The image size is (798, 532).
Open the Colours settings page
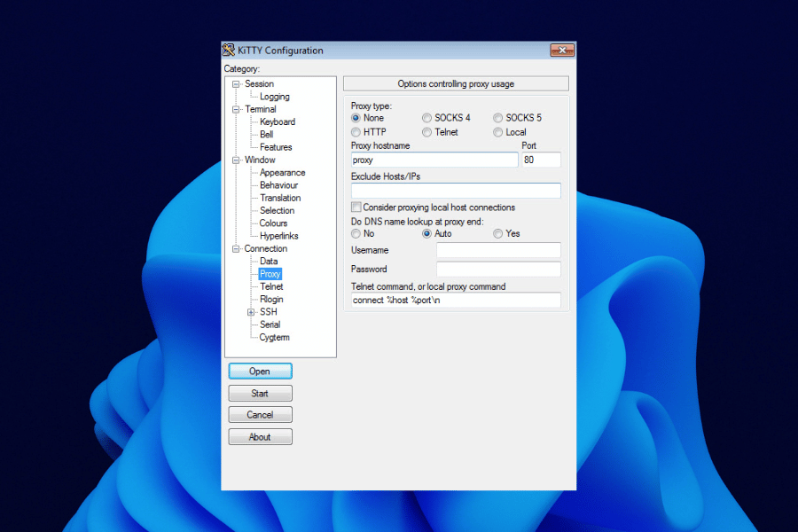272,223
